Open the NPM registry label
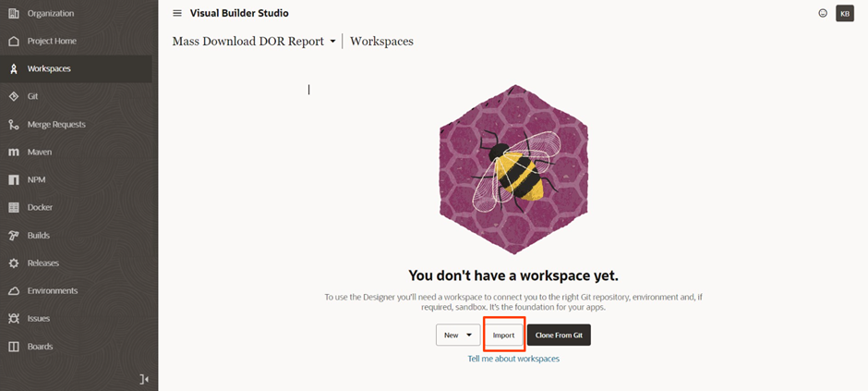 coord(37,180)
